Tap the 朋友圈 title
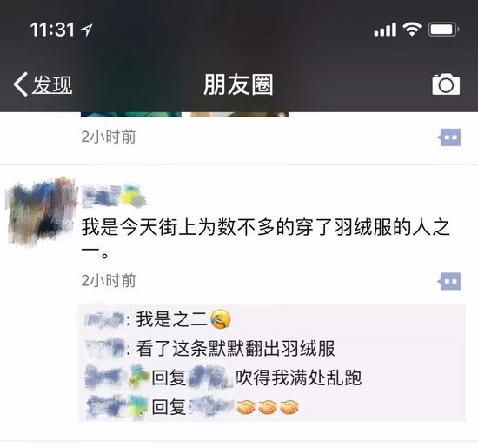Screen dimensions: 478x448 coord(238,84)
